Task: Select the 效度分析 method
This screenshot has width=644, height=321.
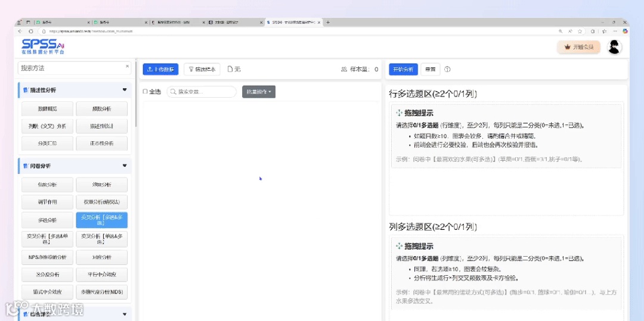Action: 101,185
